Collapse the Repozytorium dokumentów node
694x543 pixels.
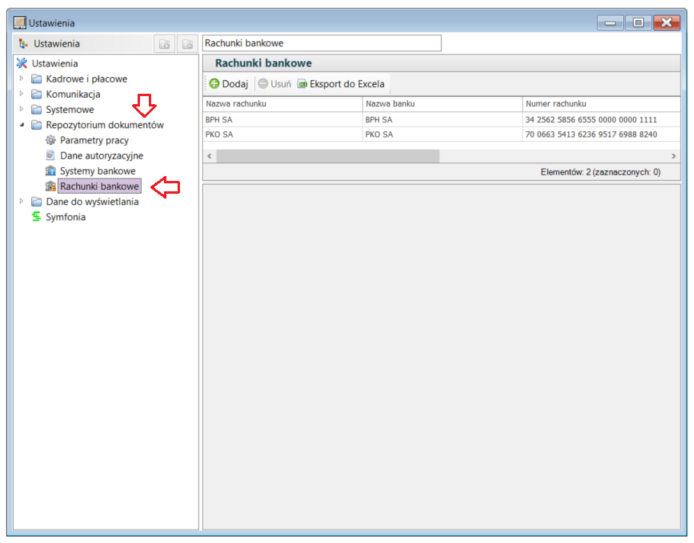click(x=22, y=125)
